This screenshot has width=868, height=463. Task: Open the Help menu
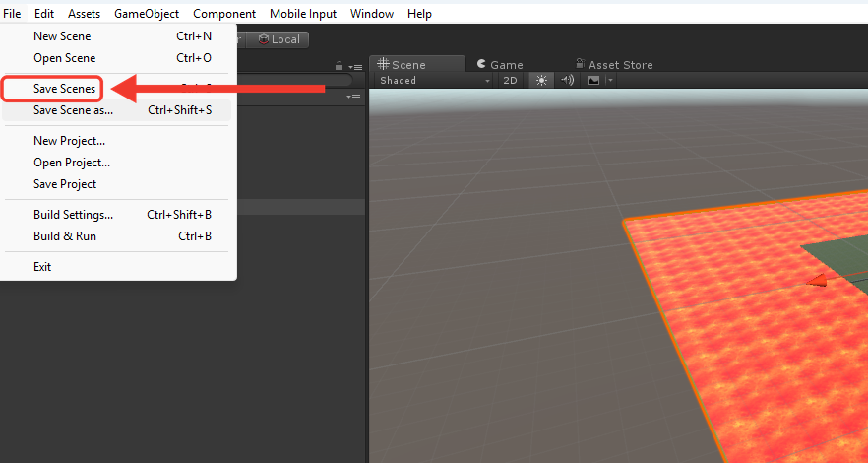tap(419, 13)
